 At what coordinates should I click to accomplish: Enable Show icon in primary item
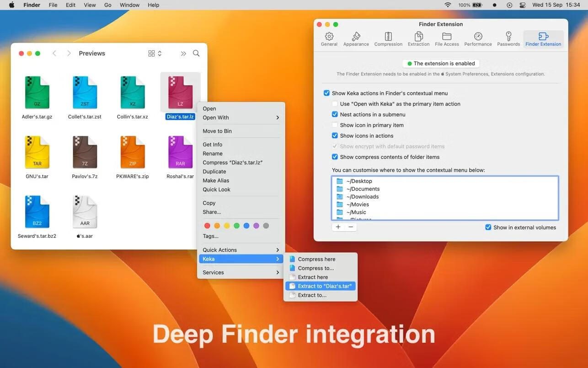335,125
